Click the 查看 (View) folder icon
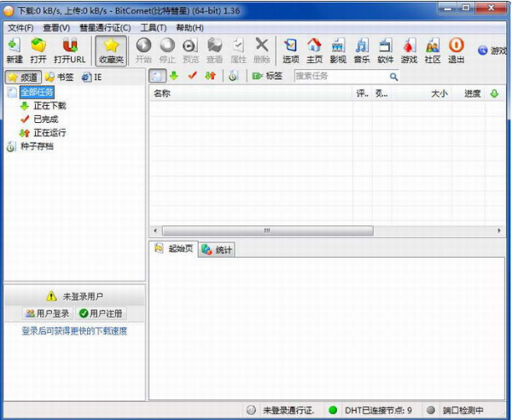The width and height of the screenshot is (512, 420). click(214, 50)
